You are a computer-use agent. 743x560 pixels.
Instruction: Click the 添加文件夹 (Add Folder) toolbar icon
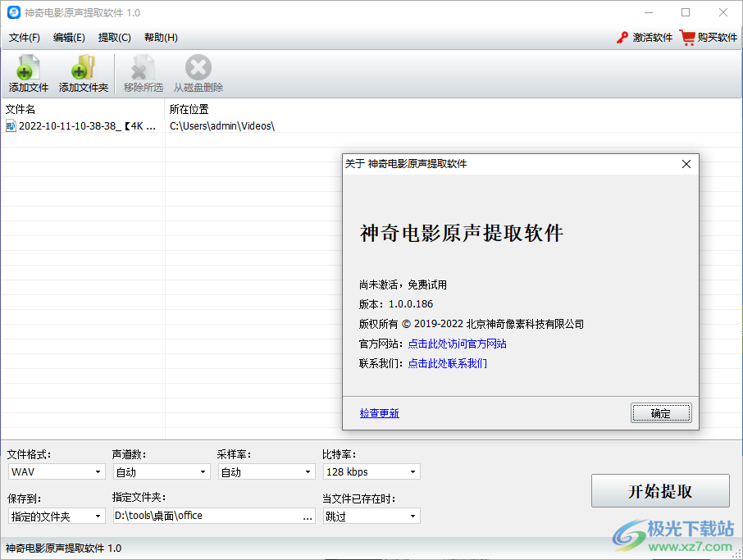(83, 68)
